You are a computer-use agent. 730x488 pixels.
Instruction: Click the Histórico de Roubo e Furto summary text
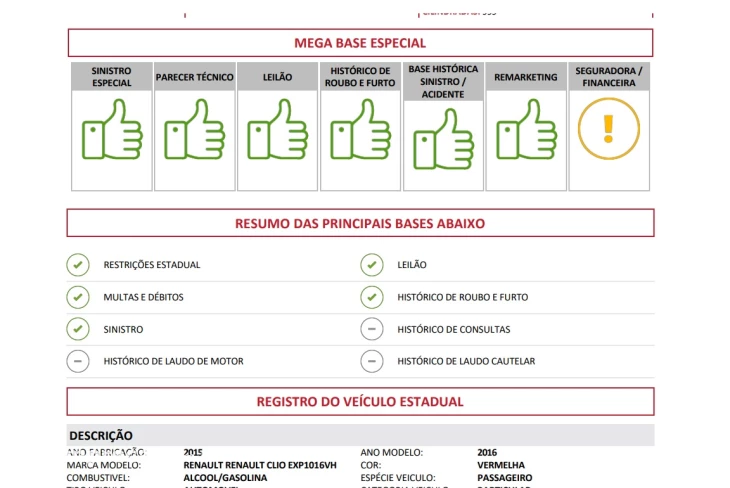pyautogui.click(x=462, y=297)
